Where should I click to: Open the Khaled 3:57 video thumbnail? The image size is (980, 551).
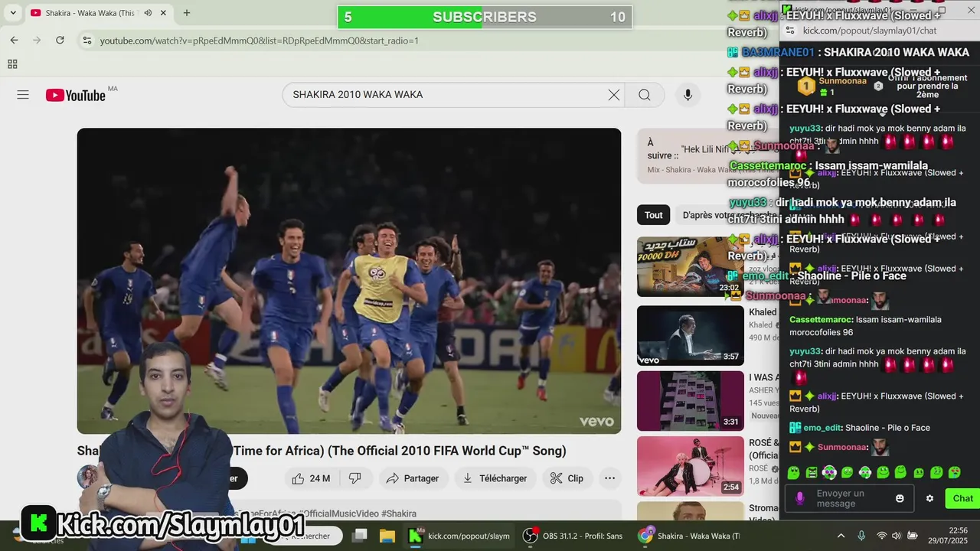click(x=690, y=335)
